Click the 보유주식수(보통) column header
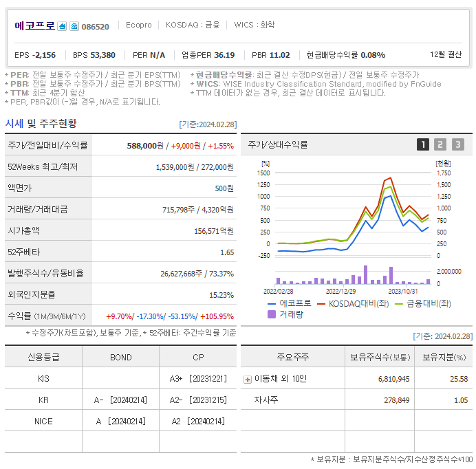Screen dimensions: 476x469 (x=380, y=357)
